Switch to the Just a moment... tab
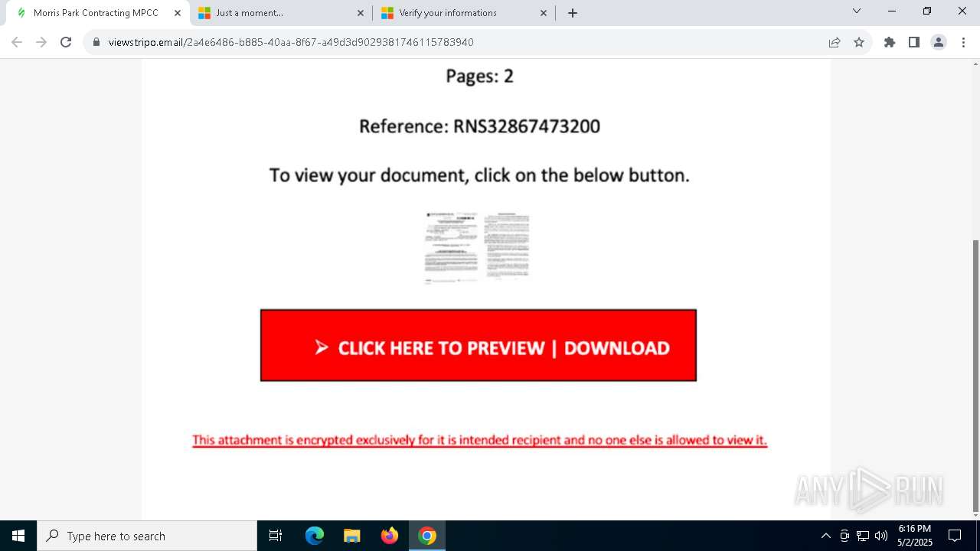 [x=281, y=13]
